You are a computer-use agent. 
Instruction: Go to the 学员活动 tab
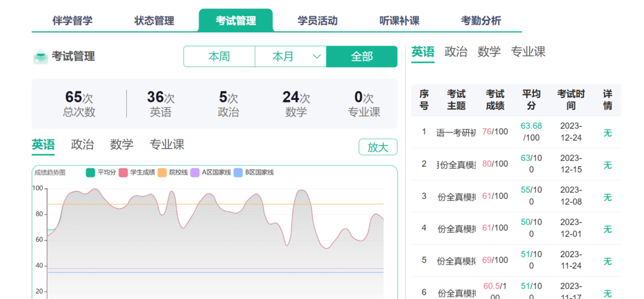(318, 21)
